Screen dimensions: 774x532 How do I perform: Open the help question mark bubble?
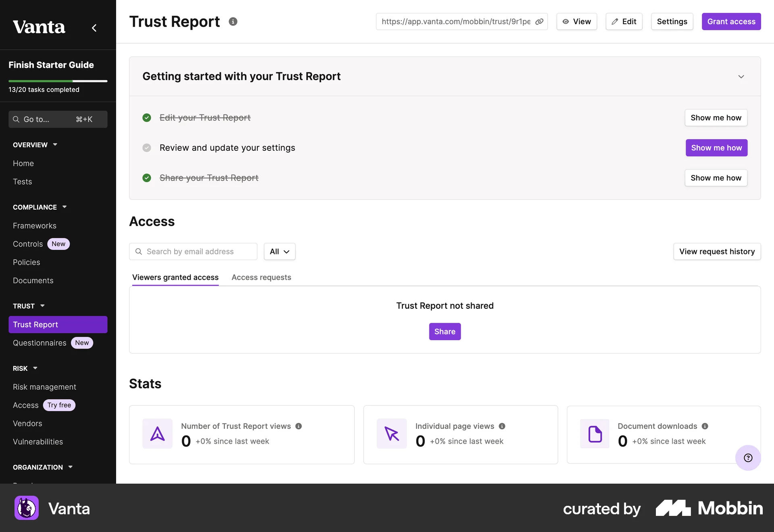click(x=748, y=457)
